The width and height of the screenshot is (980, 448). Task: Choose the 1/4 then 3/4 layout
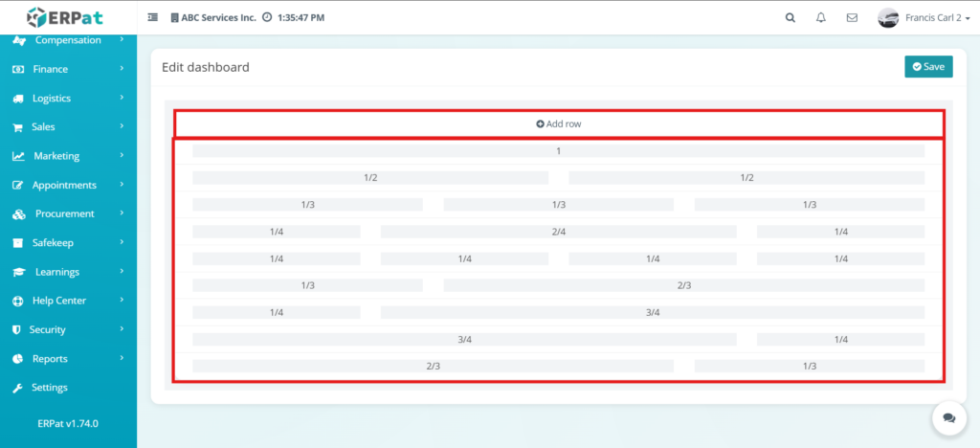[x=558, y=312]
